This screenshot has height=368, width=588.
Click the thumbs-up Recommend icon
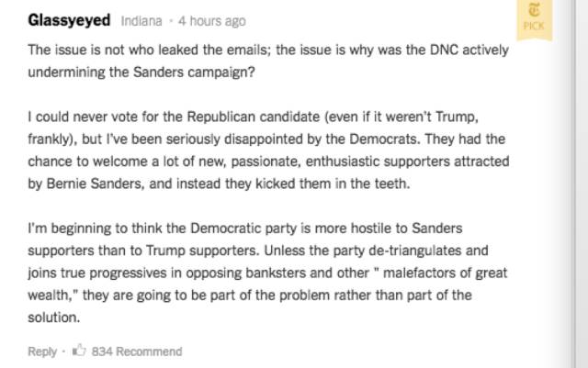(80, 351)
